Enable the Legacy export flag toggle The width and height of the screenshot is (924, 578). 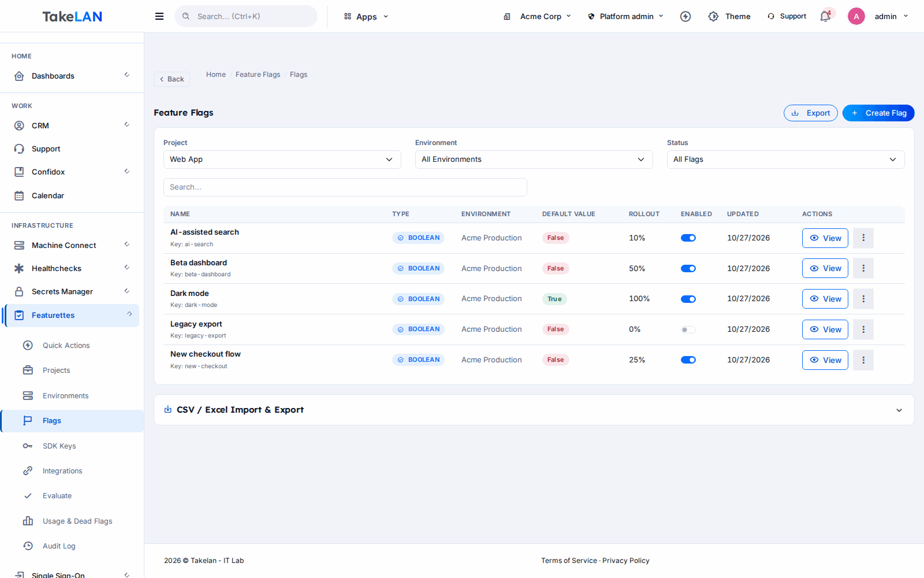(688, 329)
